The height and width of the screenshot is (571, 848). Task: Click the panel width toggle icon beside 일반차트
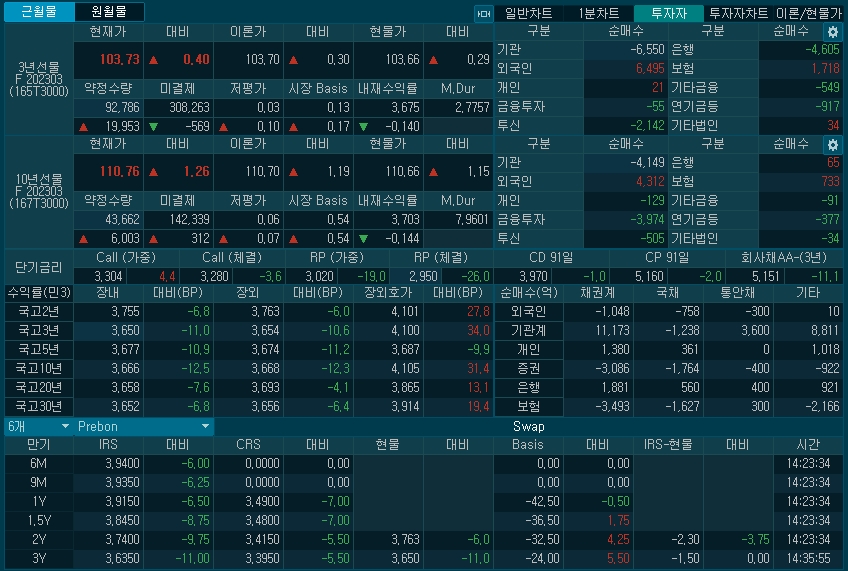click(x=483, y=13)
